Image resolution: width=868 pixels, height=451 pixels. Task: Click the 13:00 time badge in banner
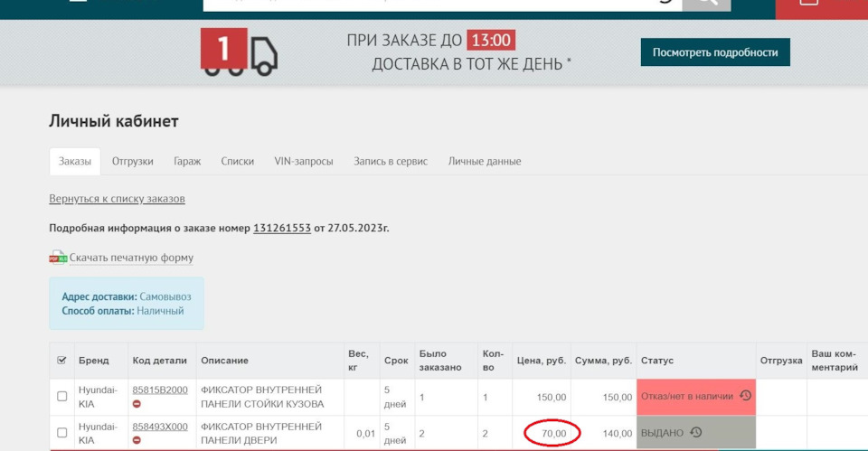coord(490,41)
